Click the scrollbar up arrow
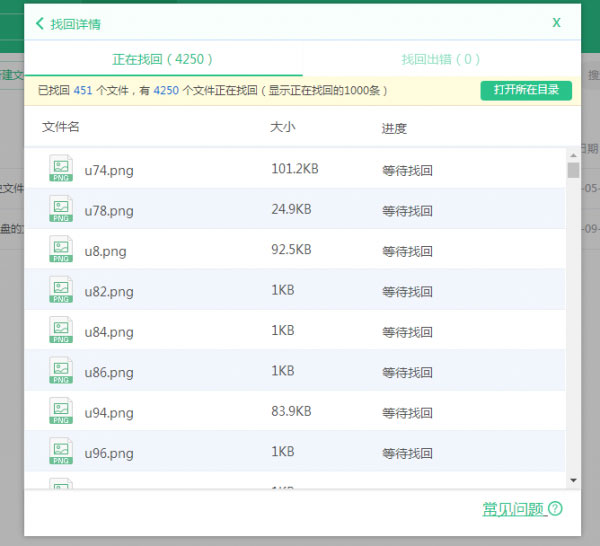The width and height of the screenshot is (600, 546). [x=573, y=155]
